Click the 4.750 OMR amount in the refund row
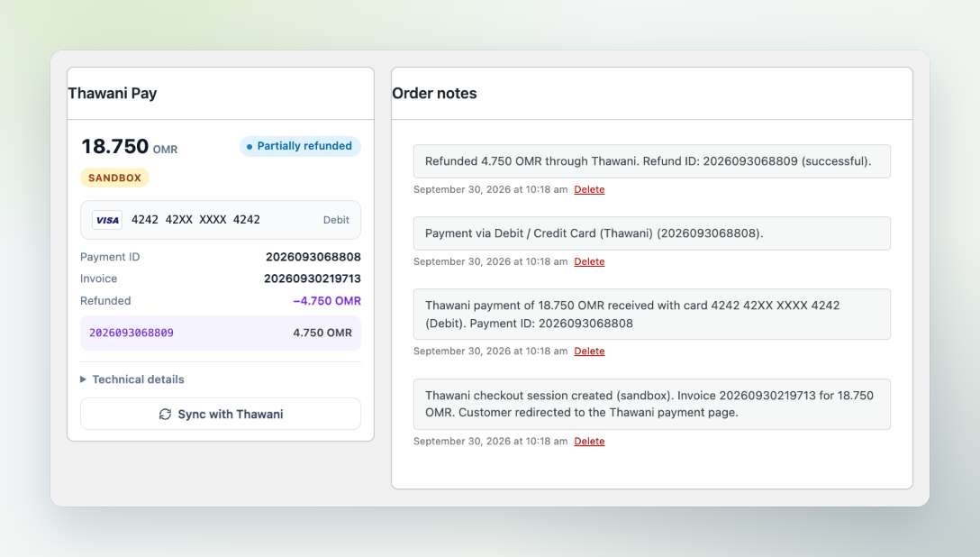The height and width of the screenshot is (557, 980). [322, 333]
